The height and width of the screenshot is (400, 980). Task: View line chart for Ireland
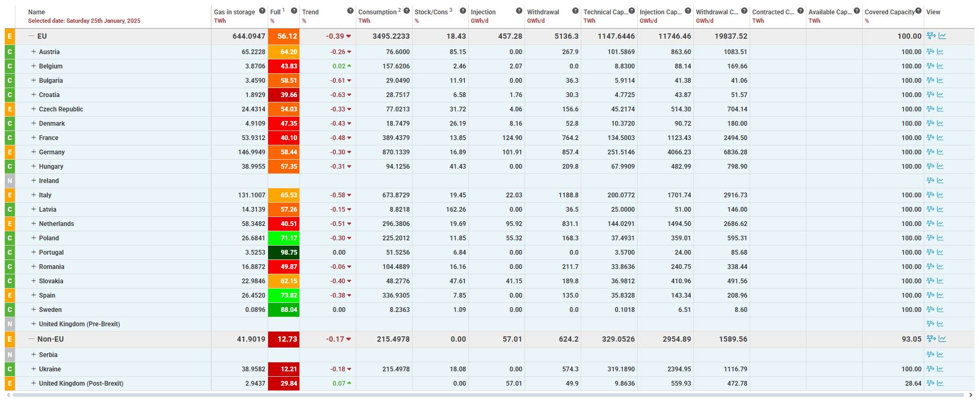point(940,181)
